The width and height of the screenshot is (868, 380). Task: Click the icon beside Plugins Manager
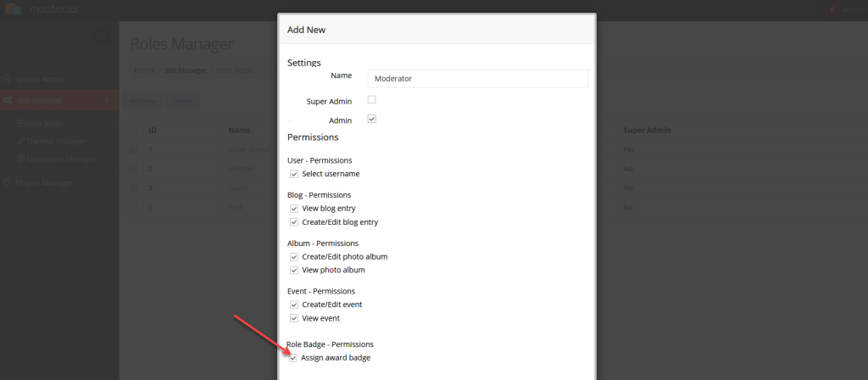point(7,182)
